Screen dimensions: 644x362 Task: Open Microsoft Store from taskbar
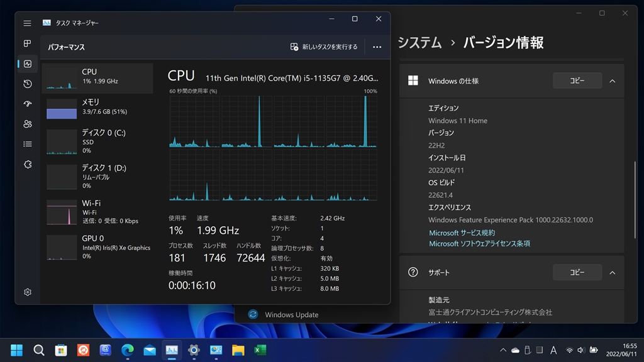point(61,350)
